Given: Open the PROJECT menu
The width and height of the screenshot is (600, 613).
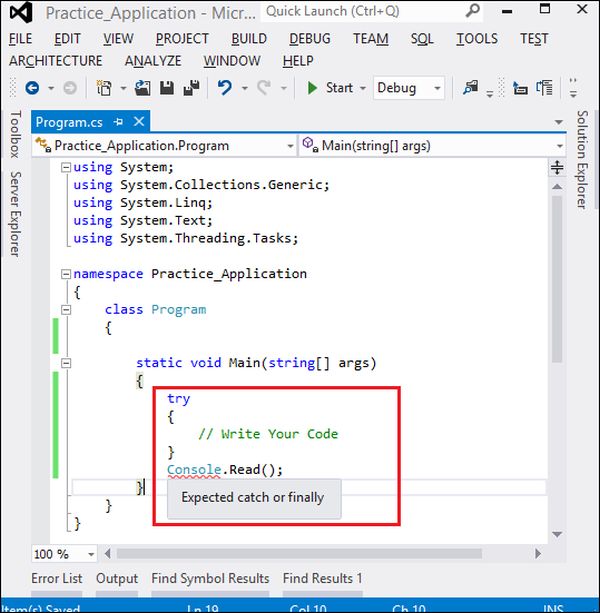Looking at the screenshot, I should [182, 39].
